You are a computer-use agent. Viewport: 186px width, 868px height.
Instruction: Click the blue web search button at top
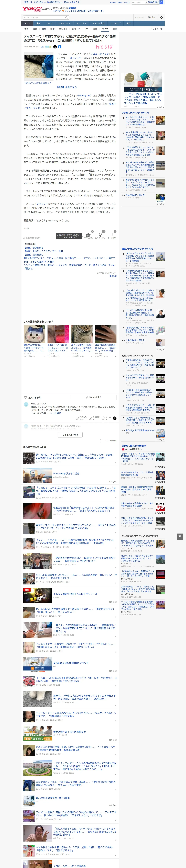coord(161,2)
